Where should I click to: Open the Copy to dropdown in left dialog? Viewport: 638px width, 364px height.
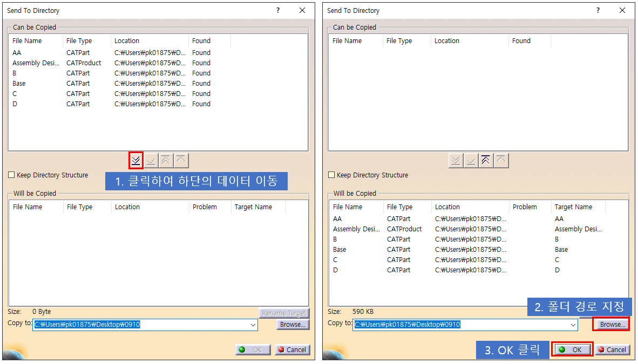(x=253, y=325)
